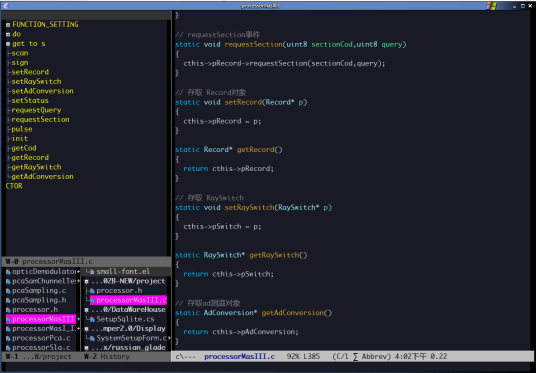The width and height of the screenshot is (536, 373).
Task: Click file icon beside SetupSqlite.cs
Action: click(x=92, y=320)
